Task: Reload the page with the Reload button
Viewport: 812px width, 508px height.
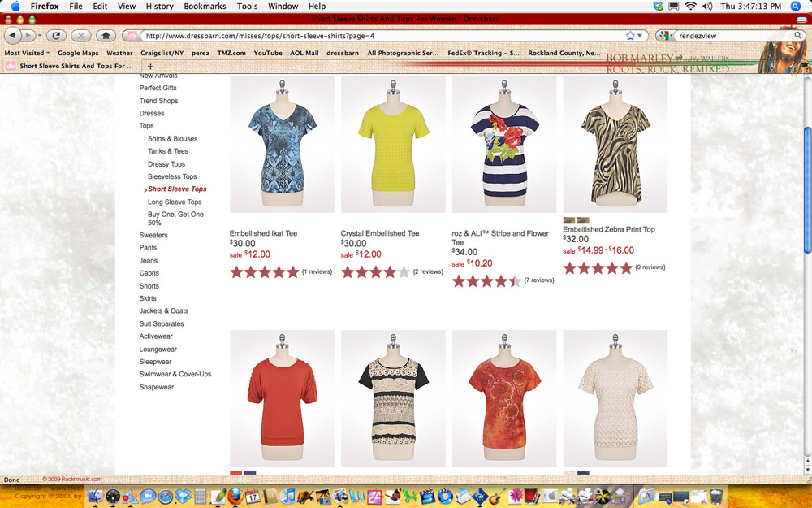Action: 56,35
